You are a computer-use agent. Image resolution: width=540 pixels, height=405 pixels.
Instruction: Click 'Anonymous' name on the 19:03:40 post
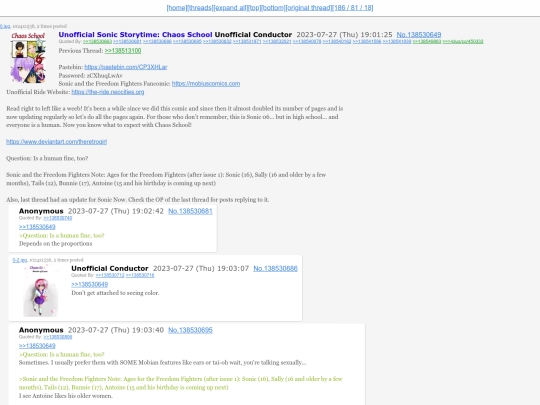41,330
